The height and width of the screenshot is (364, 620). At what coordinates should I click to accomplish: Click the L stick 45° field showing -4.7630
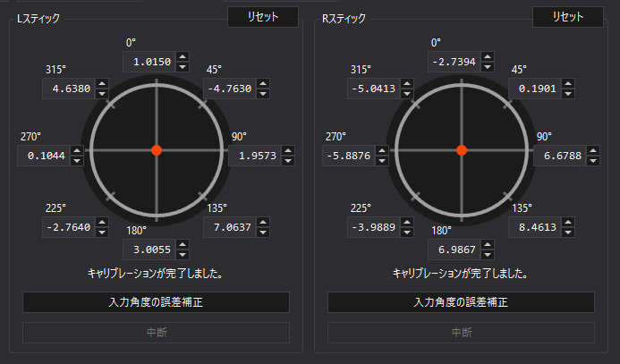(230, 89)
